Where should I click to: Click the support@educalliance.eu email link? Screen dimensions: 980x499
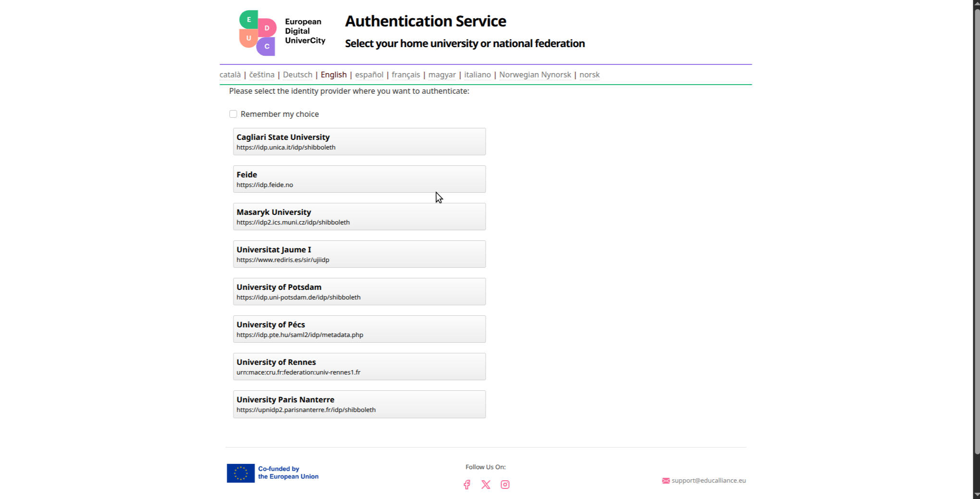click(x=708, y=481)
